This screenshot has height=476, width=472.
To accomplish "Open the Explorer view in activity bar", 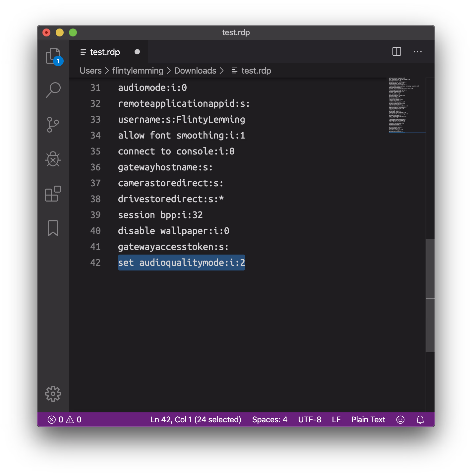I will (53, 56).
